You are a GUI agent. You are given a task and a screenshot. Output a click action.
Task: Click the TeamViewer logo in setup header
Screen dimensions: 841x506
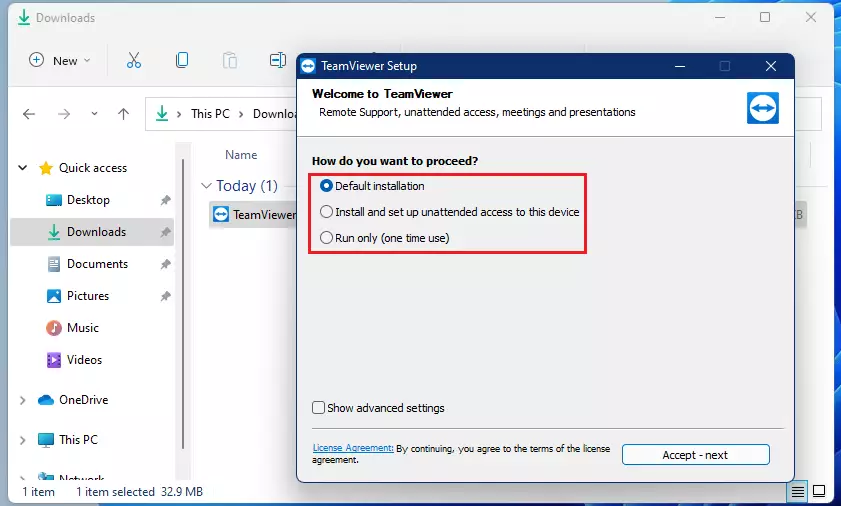tap(763, 108)
